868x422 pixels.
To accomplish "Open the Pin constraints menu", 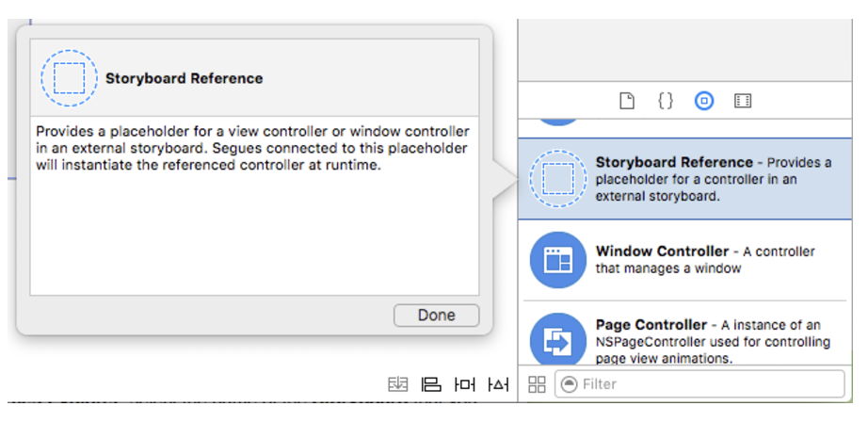I will coord(464,383).
